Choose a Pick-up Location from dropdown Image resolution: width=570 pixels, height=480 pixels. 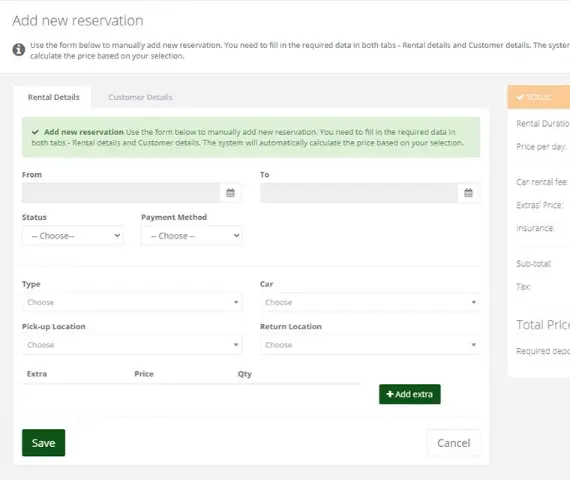coord(132,345)
